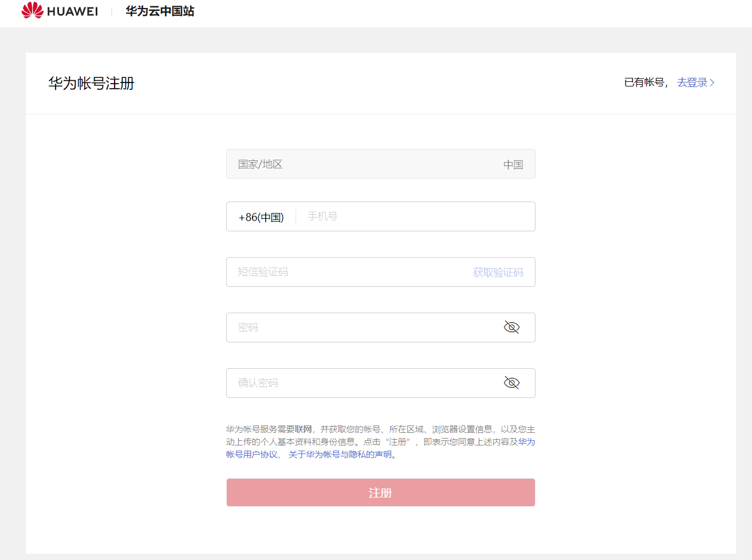Show password using the 密码 eye icon
The height and width of the screenshot is (560, 752).
(x=511, y=327)
